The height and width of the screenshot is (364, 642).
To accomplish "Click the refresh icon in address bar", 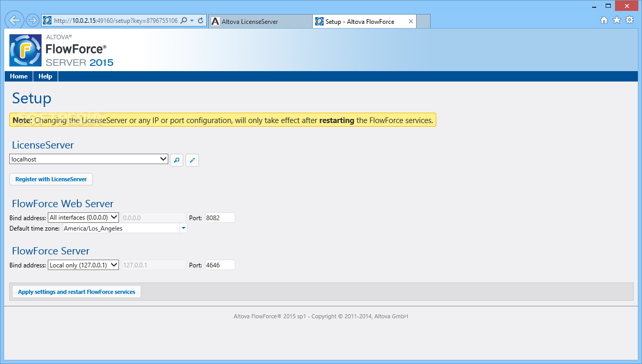I will click(x=200, y=21).
